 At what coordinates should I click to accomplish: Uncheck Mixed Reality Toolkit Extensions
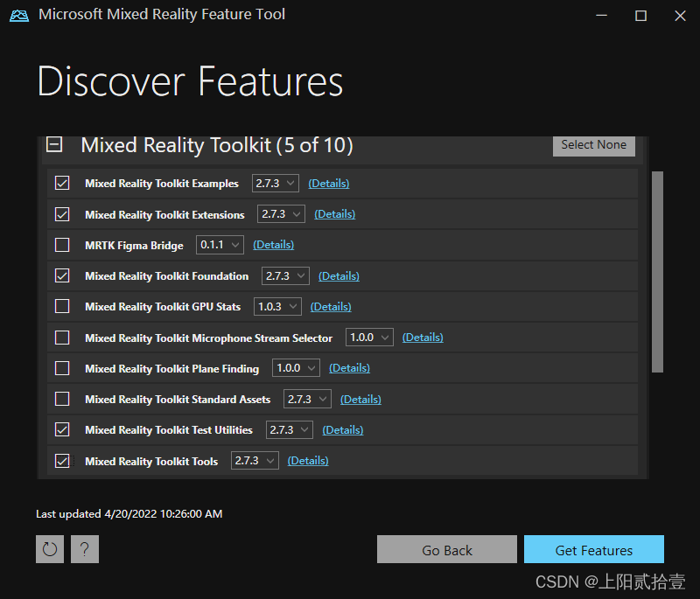click(x=62, y=214)
